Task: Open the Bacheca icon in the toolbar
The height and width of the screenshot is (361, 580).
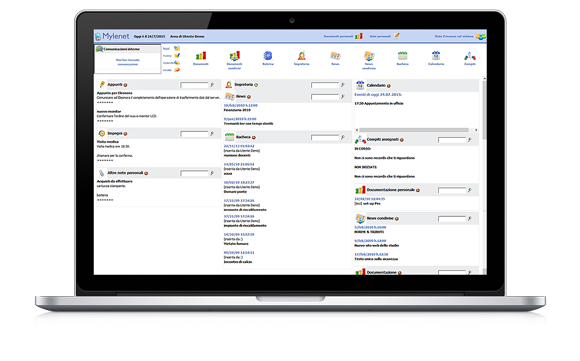Action: click(x=402, y=56)
